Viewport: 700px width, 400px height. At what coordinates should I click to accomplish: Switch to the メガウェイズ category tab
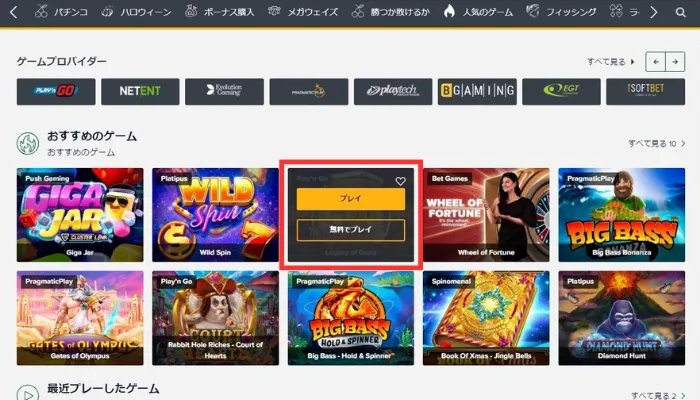click(x=303, y=12)
